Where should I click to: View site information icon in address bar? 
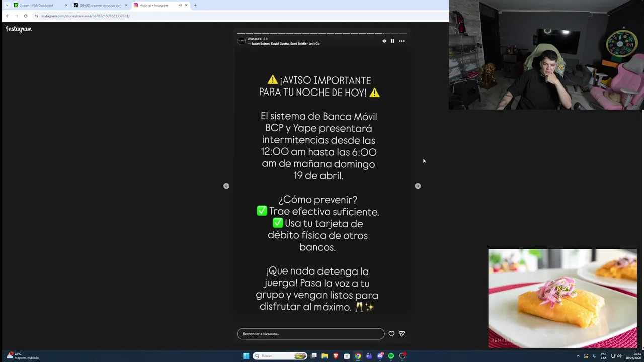(36, 16)
